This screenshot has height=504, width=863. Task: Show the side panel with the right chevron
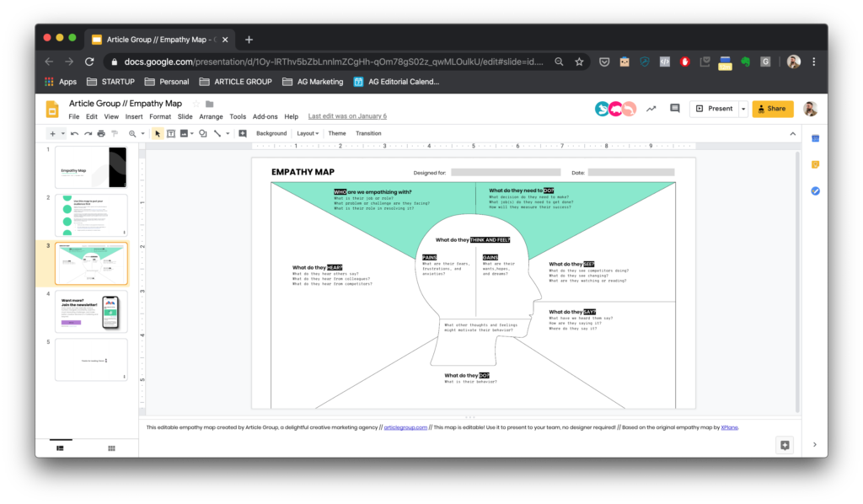[x=815, y=445]
